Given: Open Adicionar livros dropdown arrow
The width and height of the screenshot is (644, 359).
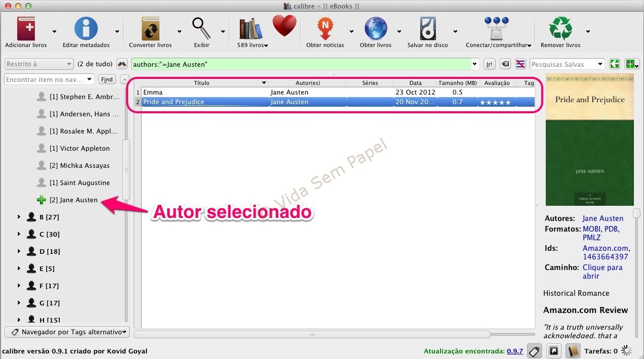Looking at the screenshot, I should click(x=54, y=31).
